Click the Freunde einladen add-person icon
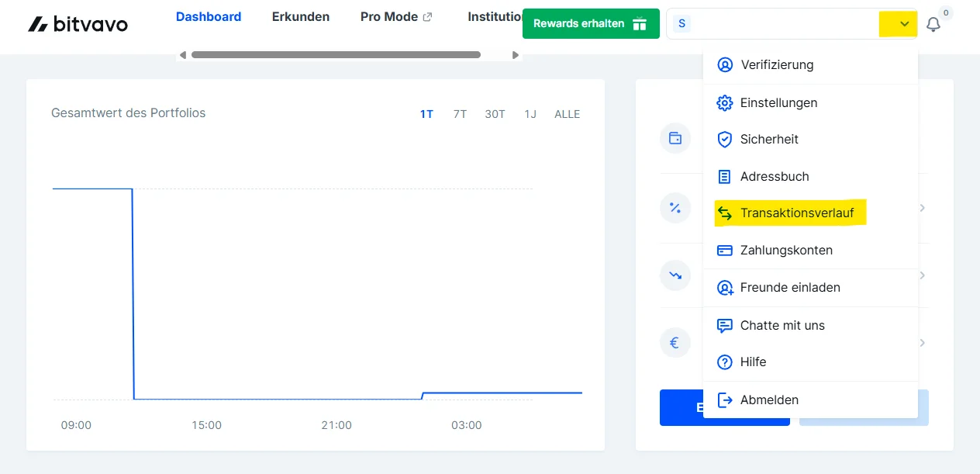The width and height of the screenshot is (980, 474). 725,287
